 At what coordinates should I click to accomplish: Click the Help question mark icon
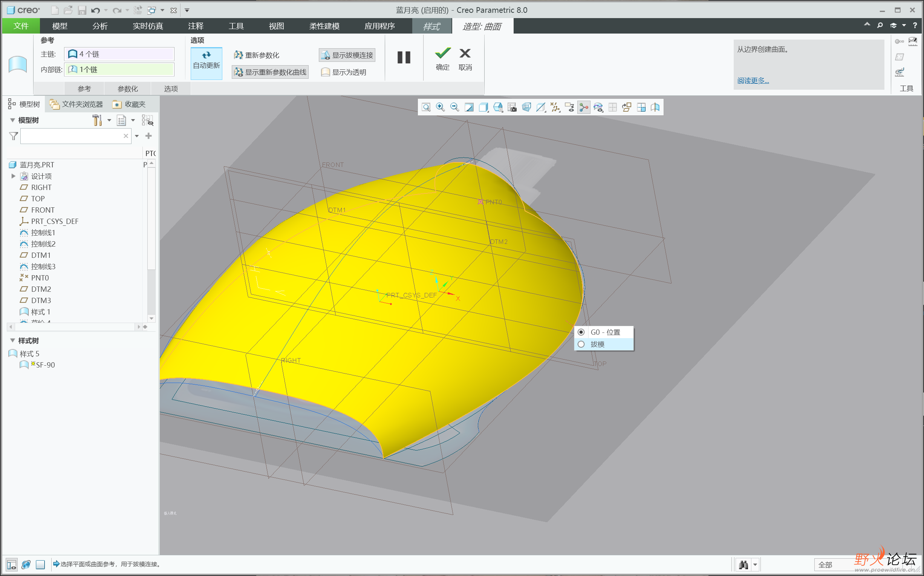point(915,26)
